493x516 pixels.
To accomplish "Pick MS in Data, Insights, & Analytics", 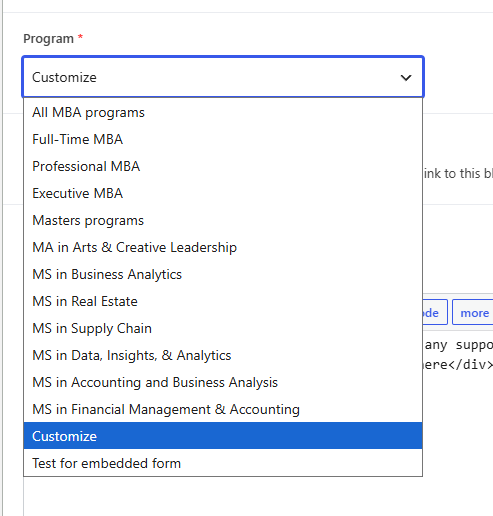I will tap(223, 355).
